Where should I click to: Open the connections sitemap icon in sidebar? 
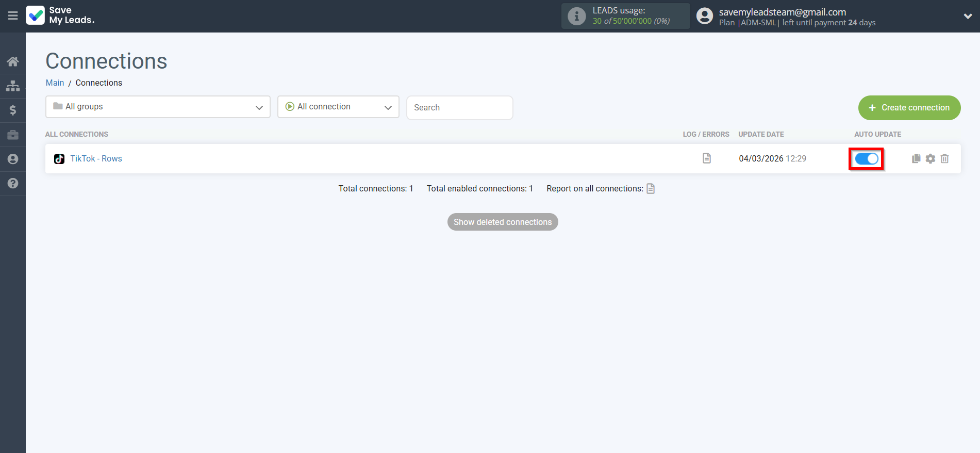click(13, 86)
